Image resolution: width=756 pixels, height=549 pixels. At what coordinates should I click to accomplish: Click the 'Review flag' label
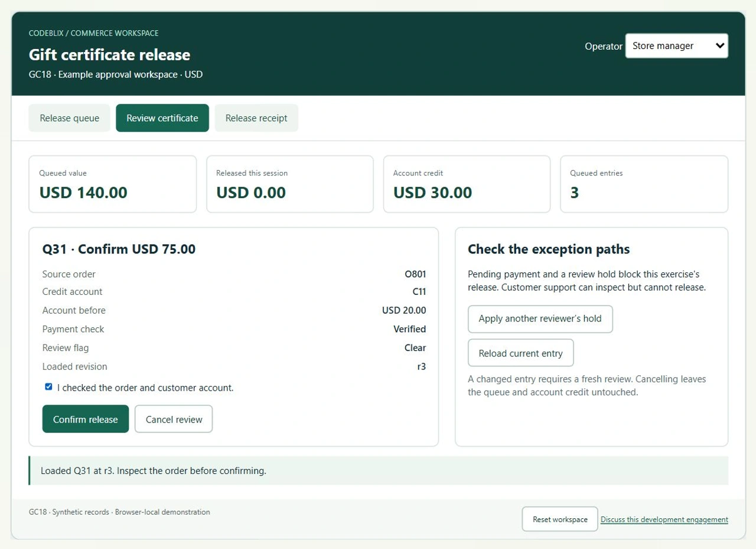coord(66,348)
